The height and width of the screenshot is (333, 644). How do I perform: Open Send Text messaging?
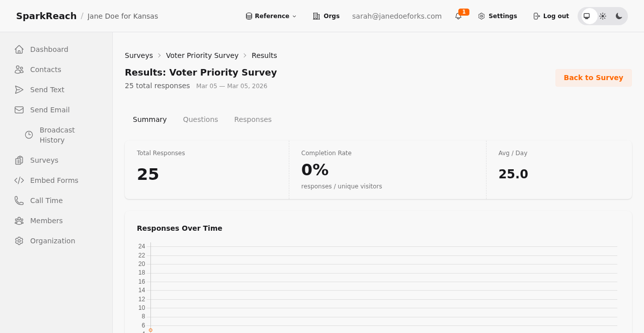click(x=47, y=89)
